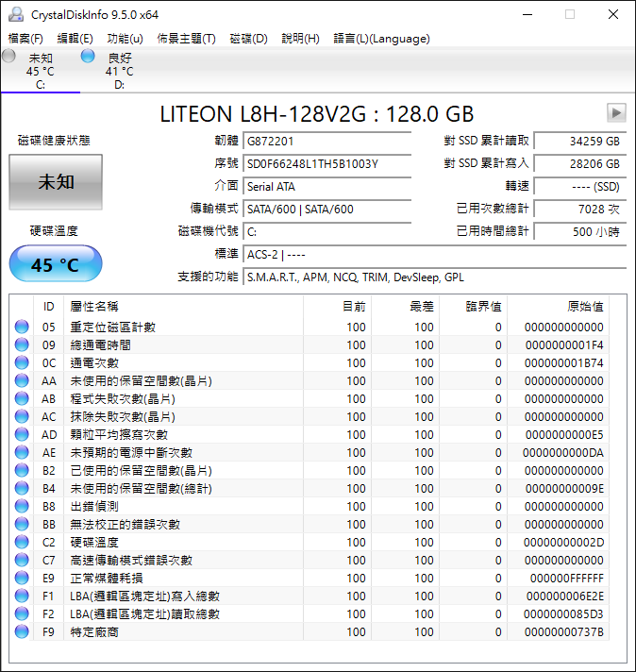This screenshot has height=672, width=636.
Task: Click the blue status icon for ID E9
Action: [x=22, y=579]
